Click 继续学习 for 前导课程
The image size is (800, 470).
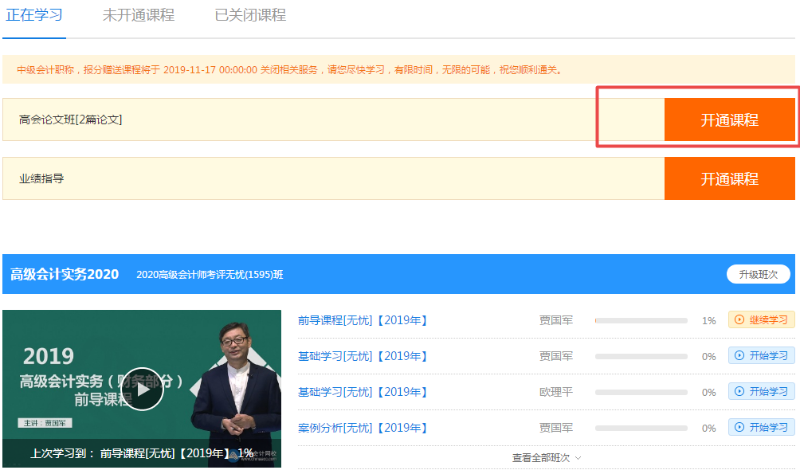click(x=761, y=320)
